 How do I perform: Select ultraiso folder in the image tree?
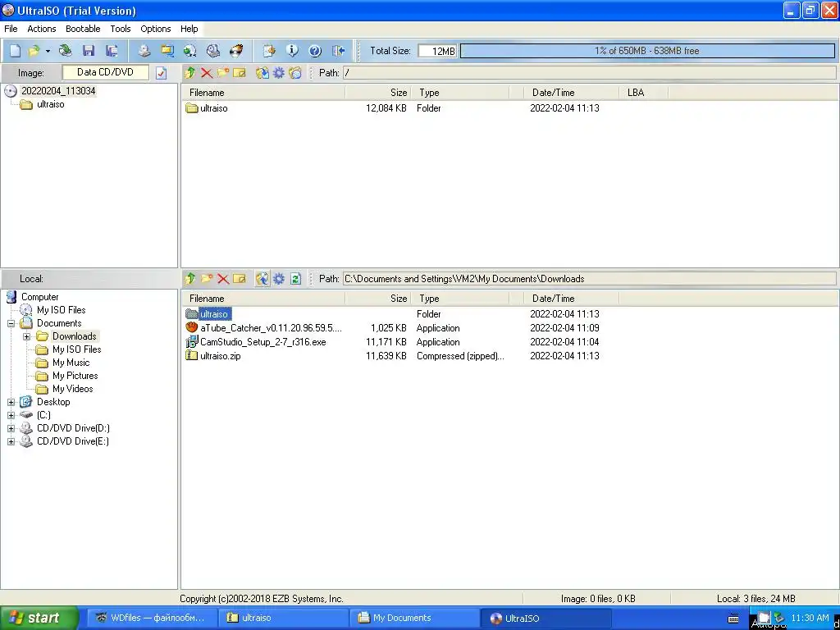(x=50, y=104)
